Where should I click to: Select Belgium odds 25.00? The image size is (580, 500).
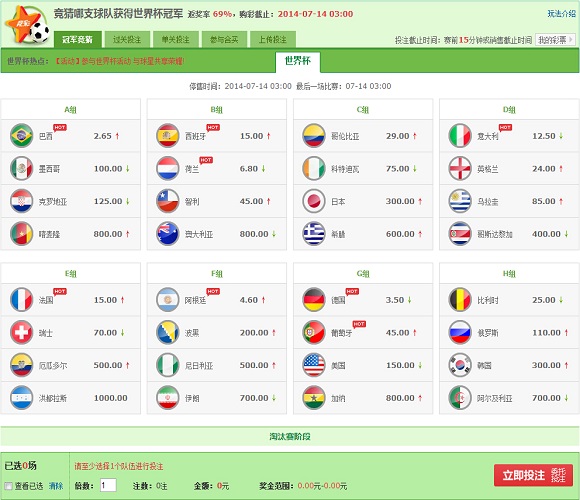544,300
